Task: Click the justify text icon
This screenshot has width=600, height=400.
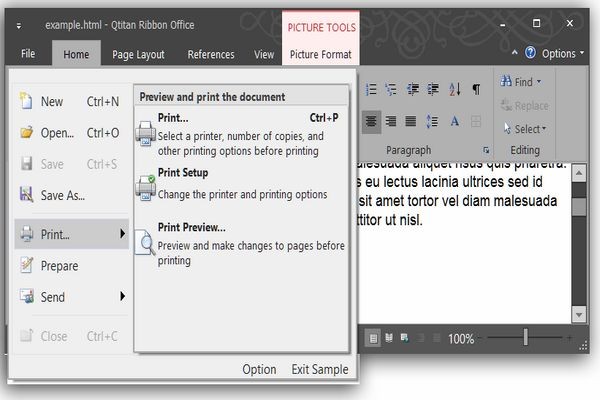Action: coord(411,121)
